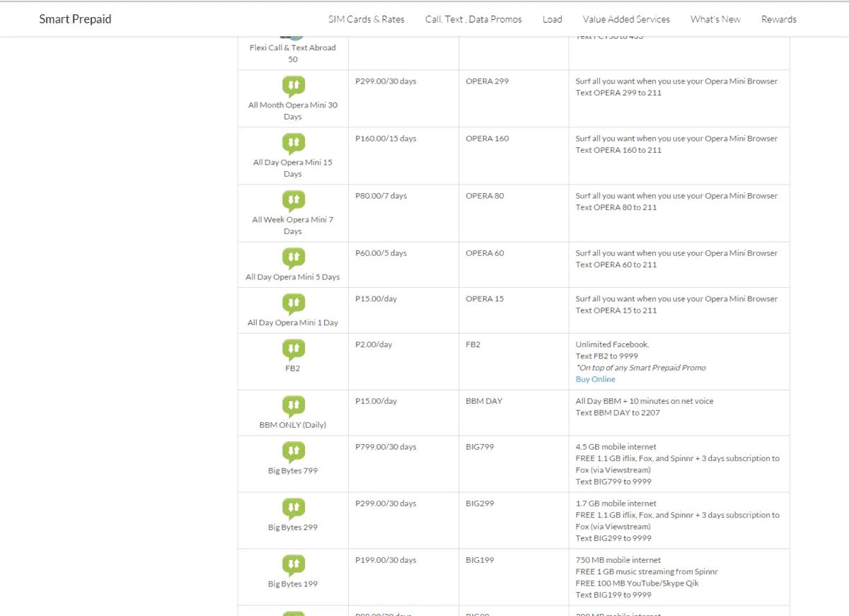This screenshot has height=616, width=849.
Task: Click the FB2 promo icon
Action: coord(294,350)
